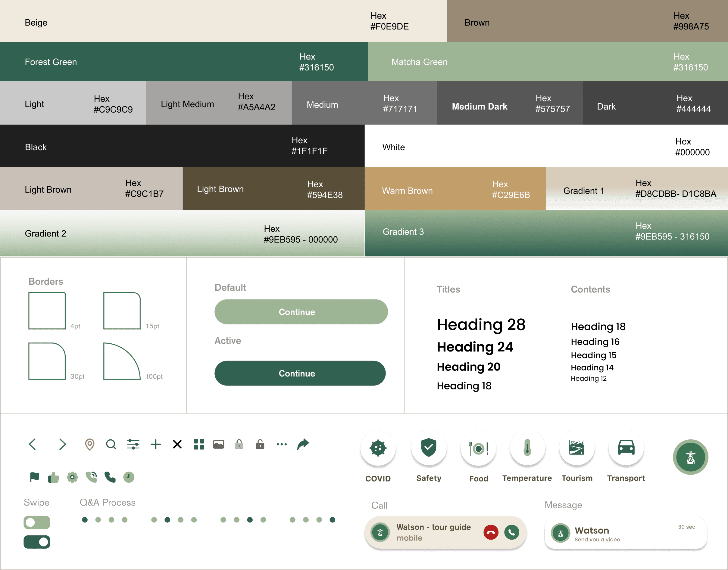Viewport: 728px width, 570px height.
Task: Click the red hang-up call button
Action: click(491, 532)
